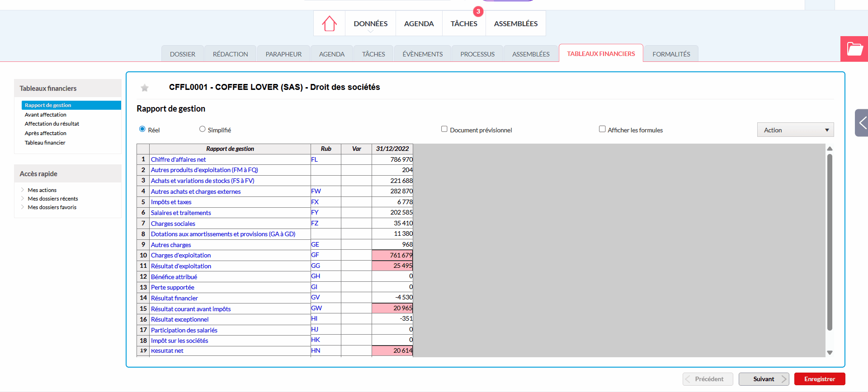The height and width of the screenshot is (392, 868).
Task: Open Tableau financier in sidebar
Action: [x=45, y=143]
